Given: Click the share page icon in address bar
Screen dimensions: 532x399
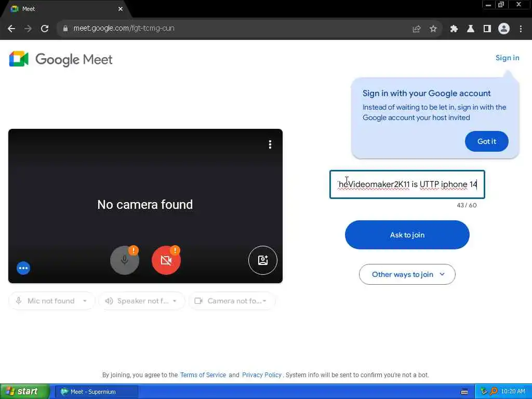Looking at the screenshot, I should pyautogui.click(x=417, y=29).
